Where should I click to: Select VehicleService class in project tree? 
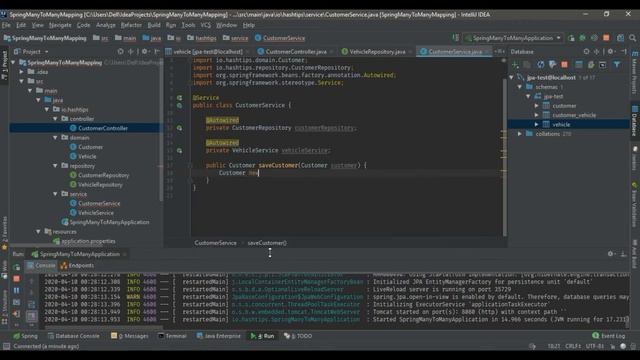coord(96,213)
